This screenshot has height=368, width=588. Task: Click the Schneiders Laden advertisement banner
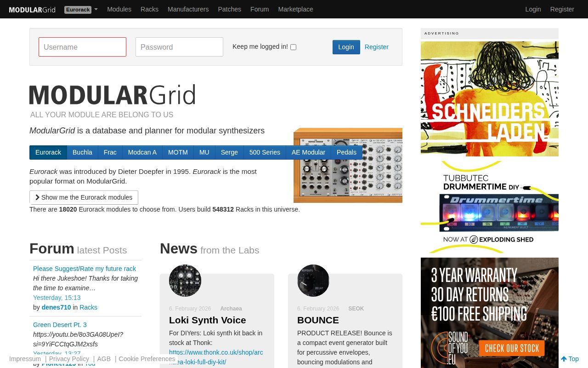pos(490,98)
